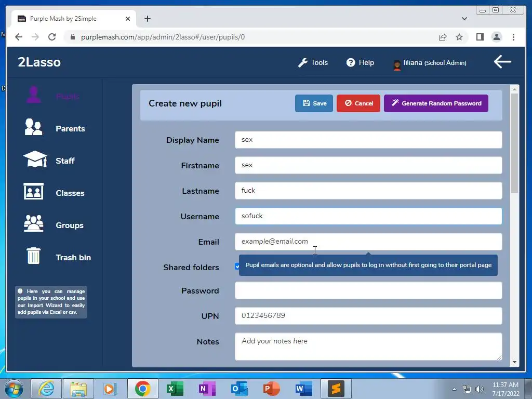Open the Windows Start menu
The height and width of the screenshot is (399, 532).
(14, 389)
